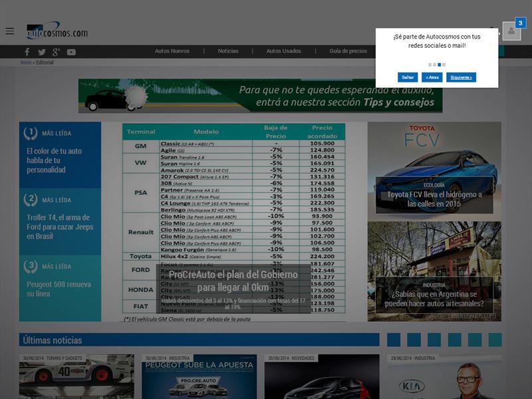Select the Noticias menu item
532x399 pixels.
pyautogui.click(x=228, y=51)
